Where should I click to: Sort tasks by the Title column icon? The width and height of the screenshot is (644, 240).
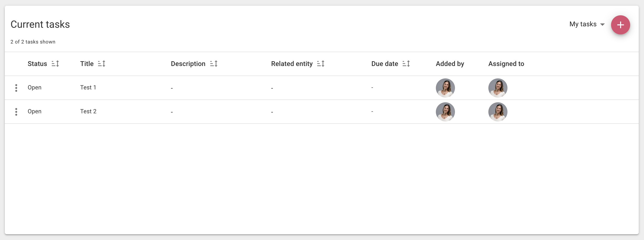102,64
